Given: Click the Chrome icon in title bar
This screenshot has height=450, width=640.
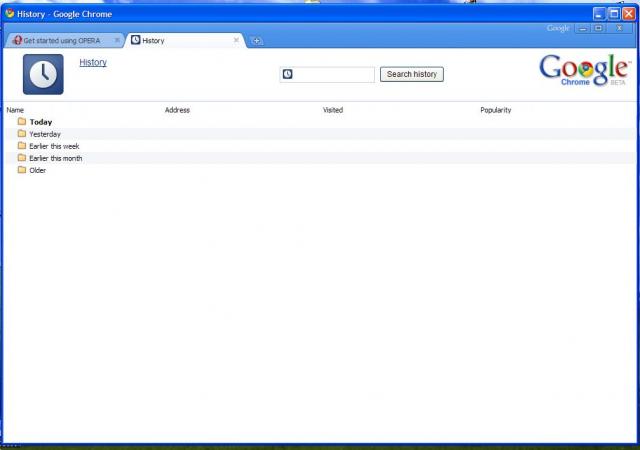Looking at the screenshot, I should click(10, 13).
